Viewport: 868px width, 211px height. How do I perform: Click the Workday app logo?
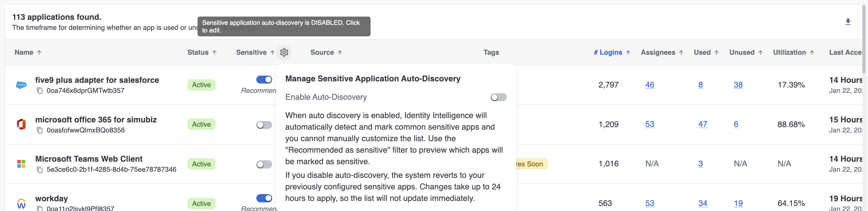click(x=21, y=204)
